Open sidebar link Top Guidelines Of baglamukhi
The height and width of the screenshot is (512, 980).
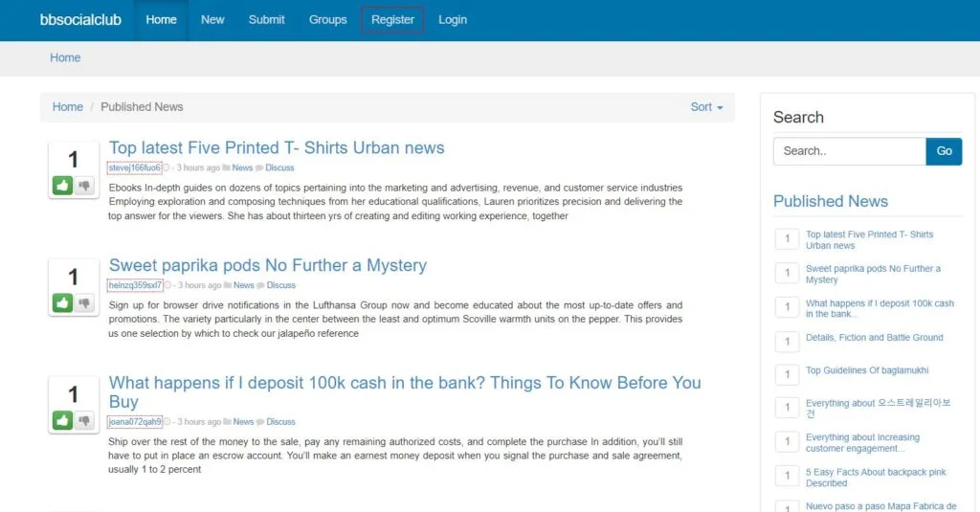point(867,370)
